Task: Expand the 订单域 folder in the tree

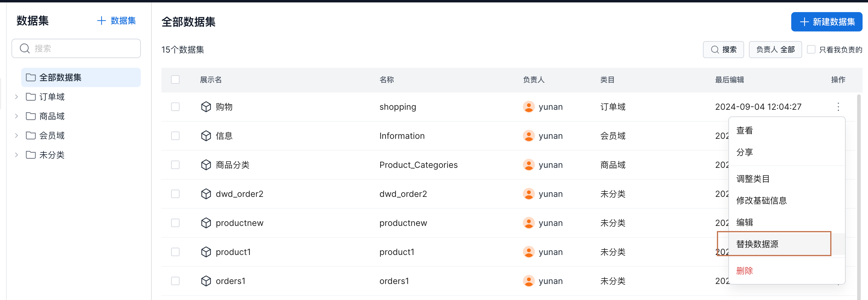Action: (x=17, y=97)
